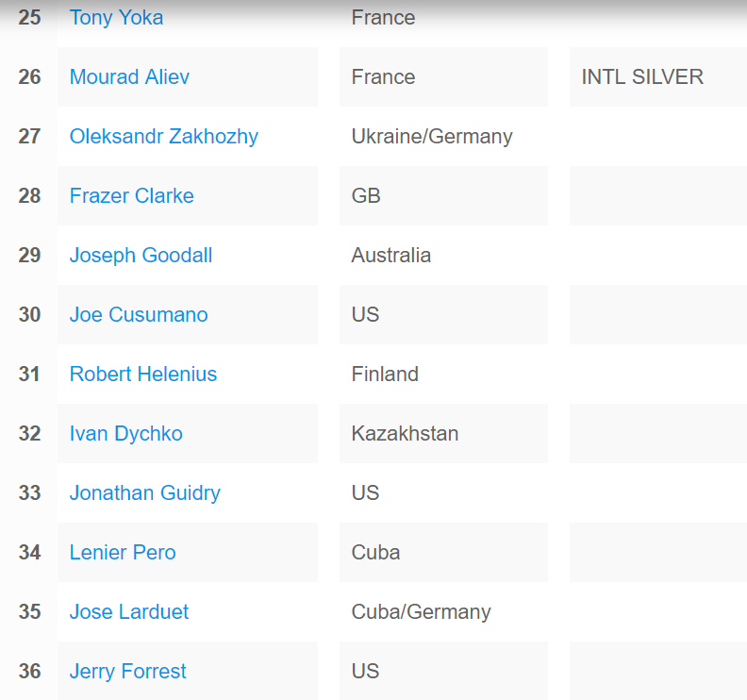Click the Finland country cell
Image resolution: width=747 pixels, height=700 pixels.
coord(385,375)
